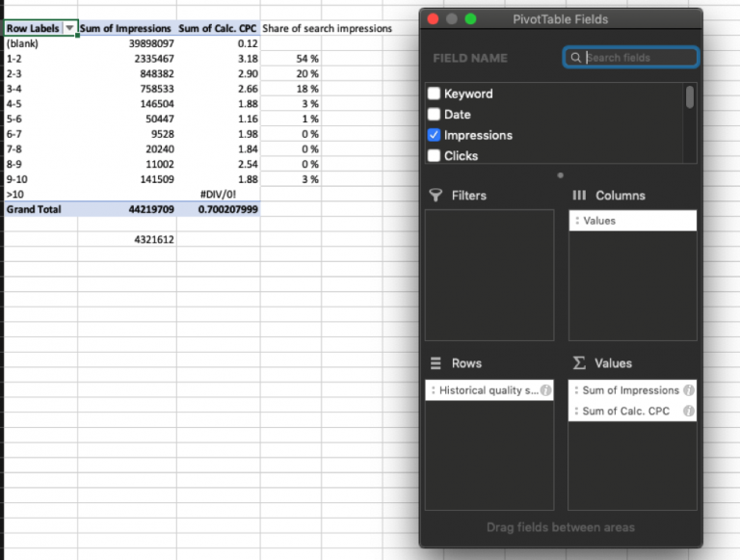Enable the Keyword field checkbox
The image size is (740, 560).
[x=435, y=93]
